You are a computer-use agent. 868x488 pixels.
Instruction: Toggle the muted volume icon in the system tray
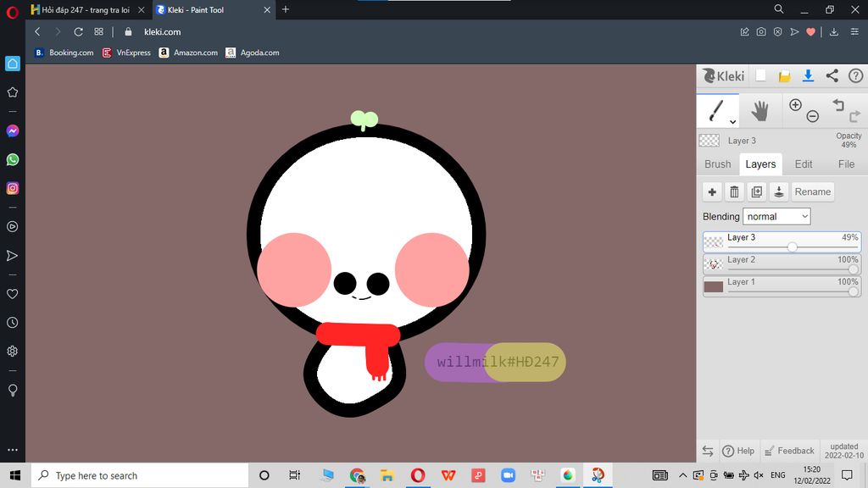pos(759,475)
